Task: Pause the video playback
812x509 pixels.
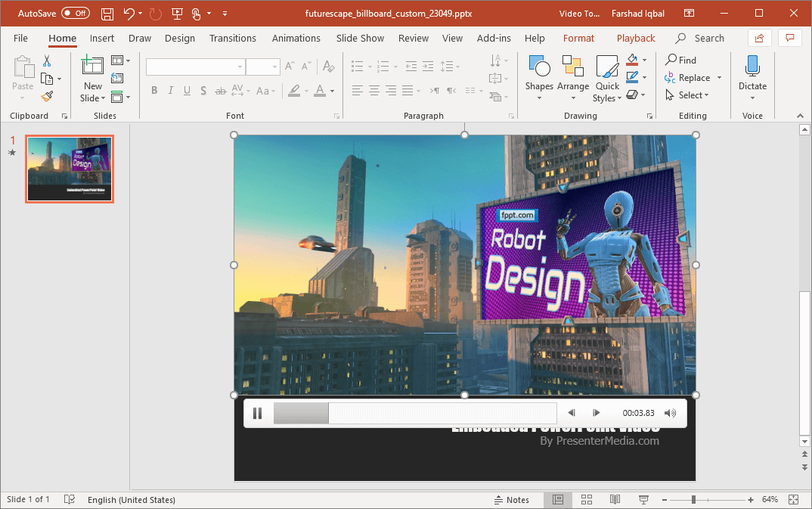Action: tap(257, 413)
